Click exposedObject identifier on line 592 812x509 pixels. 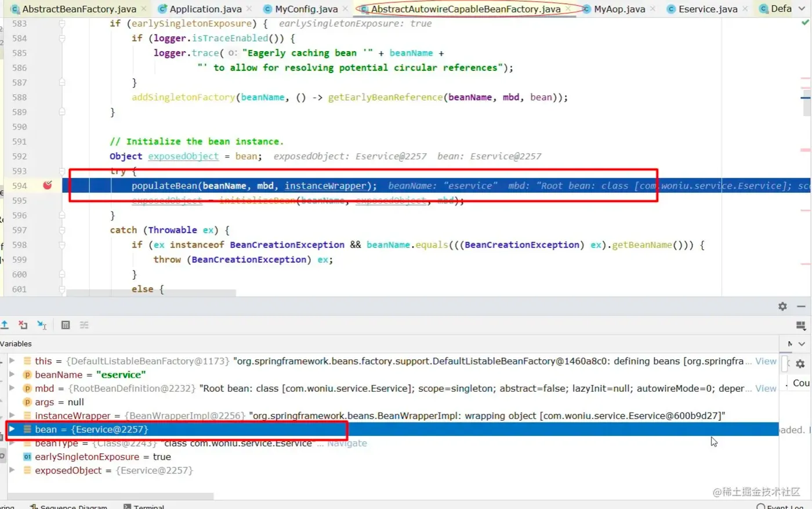(x=183, y=156)
